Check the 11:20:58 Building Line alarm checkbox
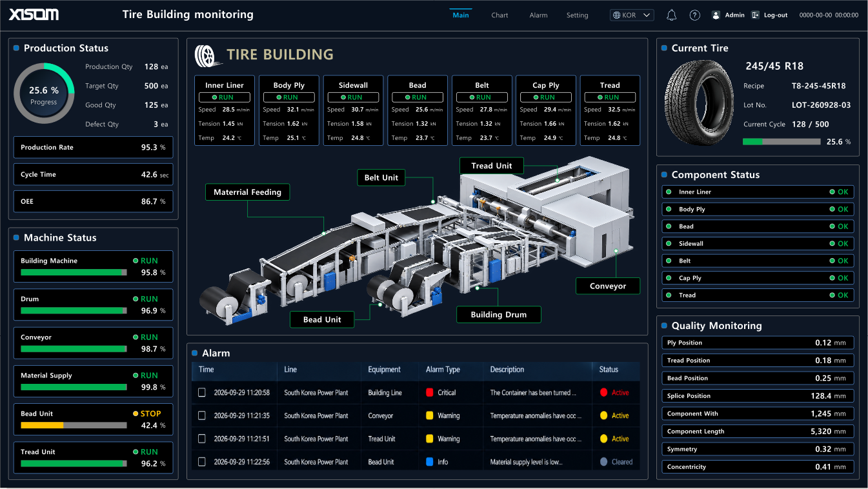 pyautogui.click(x=202, y=392)
